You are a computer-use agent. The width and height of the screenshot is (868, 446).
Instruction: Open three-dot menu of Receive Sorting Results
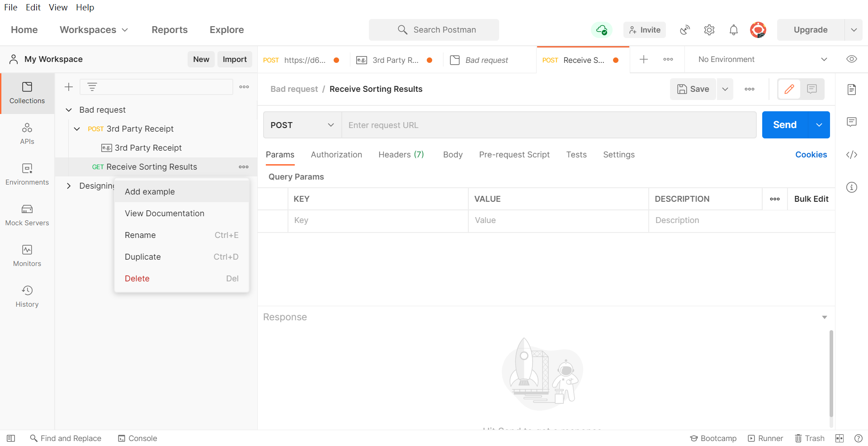(244, 167)
